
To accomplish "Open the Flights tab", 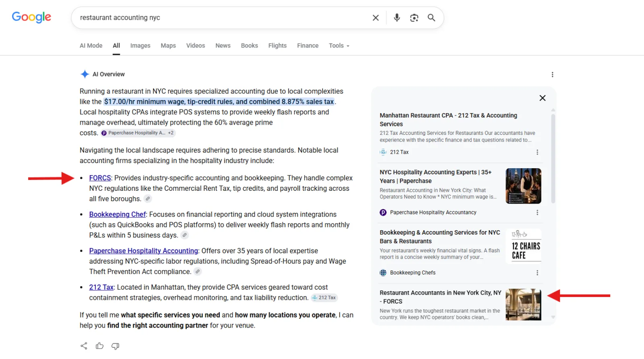I will (x=277, y=45).
